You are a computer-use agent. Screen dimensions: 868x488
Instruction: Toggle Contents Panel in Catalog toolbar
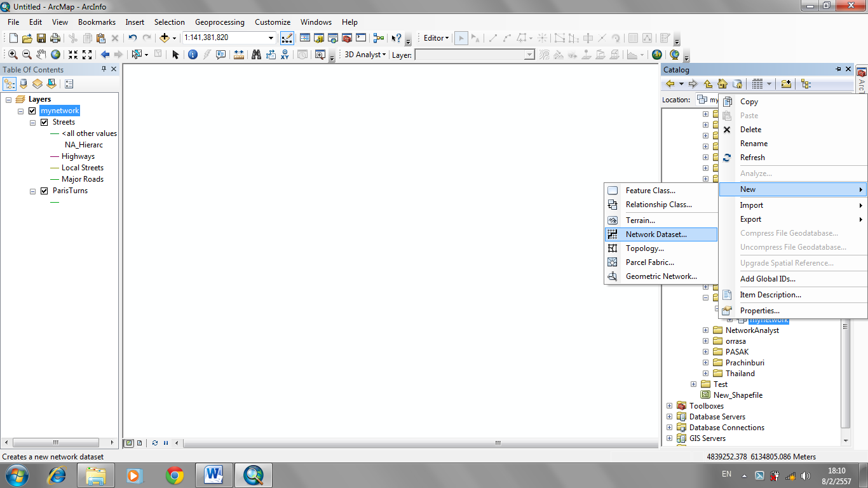click(x=806, y=84)
